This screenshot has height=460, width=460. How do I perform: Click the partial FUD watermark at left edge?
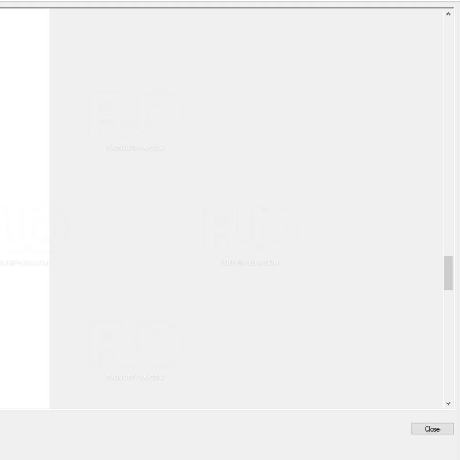[33, 229]
